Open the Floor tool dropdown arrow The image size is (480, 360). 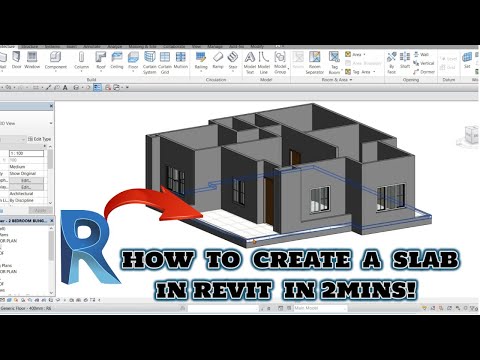[133, 71]
